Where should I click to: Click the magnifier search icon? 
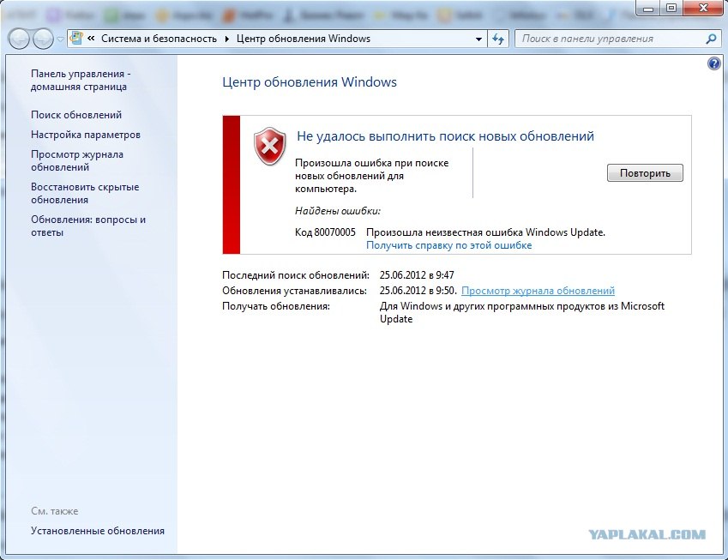711,39
